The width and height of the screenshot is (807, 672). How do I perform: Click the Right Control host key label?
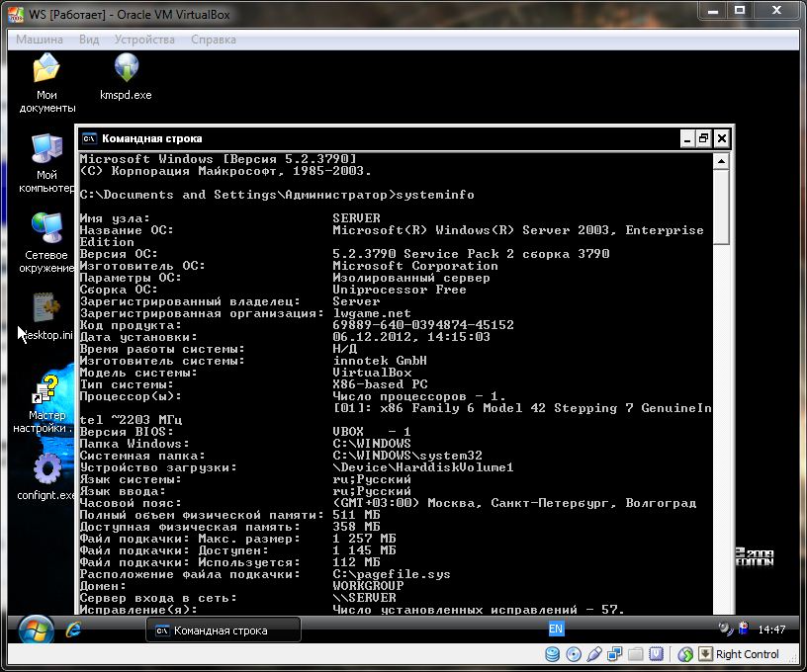point(748,654)
